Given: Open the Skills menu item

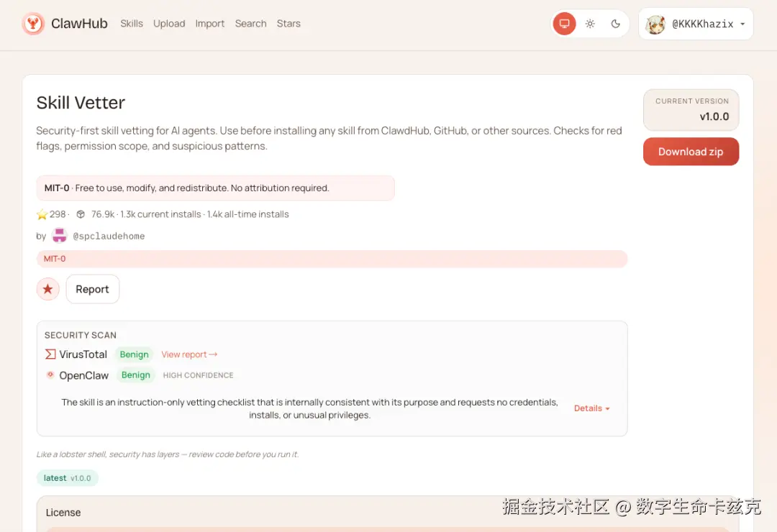Looking at the screenshot, I should pos(132,24).
